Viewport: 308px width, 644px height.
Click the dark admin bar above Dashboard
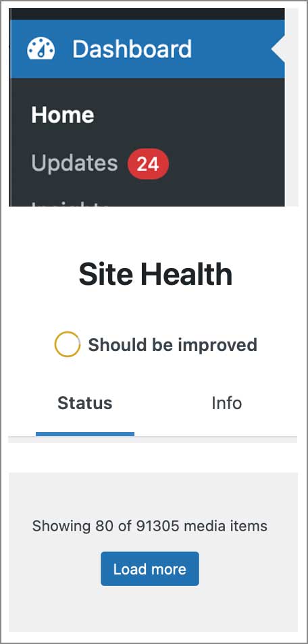(147, 14)
